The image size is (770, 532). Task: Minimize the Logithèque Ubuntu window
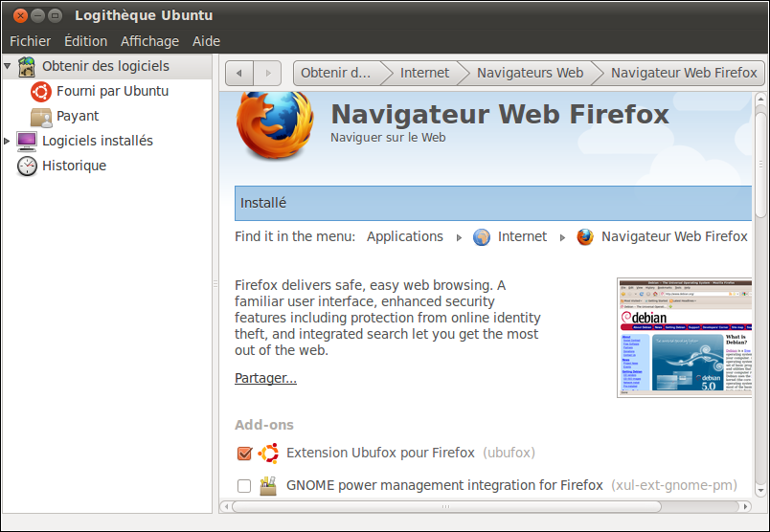[37, 15]
